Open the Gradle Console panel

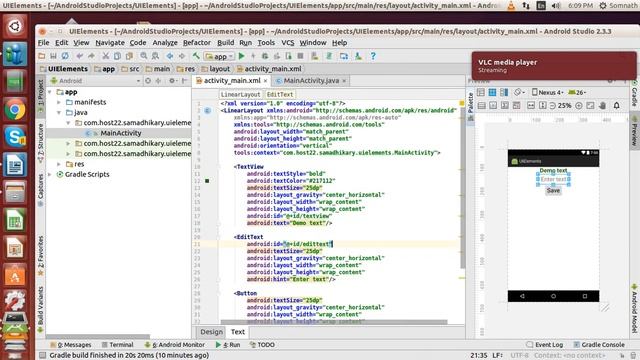(x=599, y=345)
